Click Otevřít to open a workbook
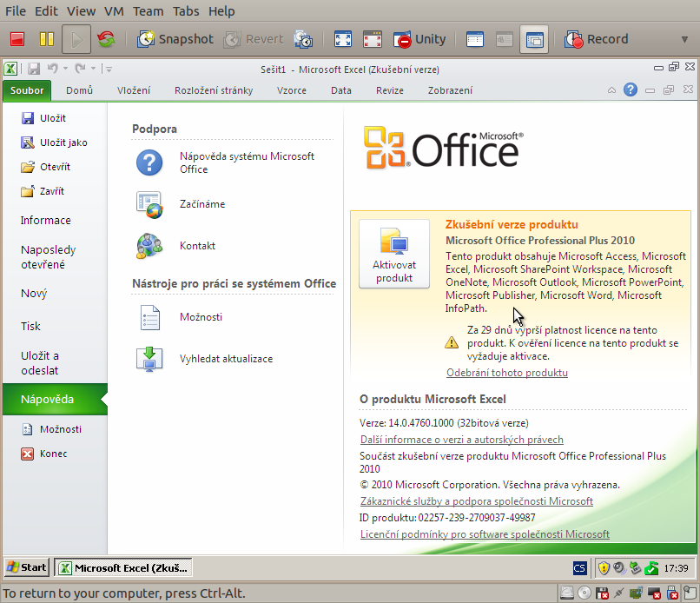This screenshot has height=603, width=700. [45, 167]
